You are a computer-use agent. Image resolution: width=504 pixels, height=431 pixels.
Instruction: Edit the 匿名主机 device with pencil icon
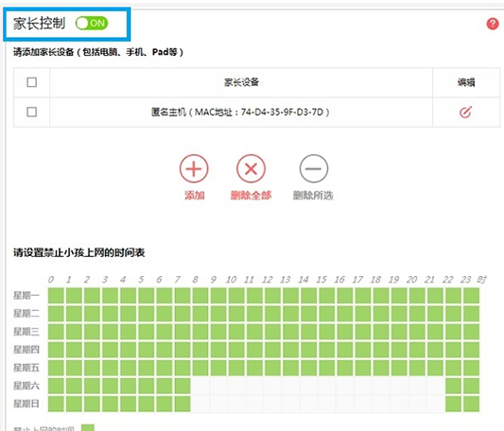465,112
